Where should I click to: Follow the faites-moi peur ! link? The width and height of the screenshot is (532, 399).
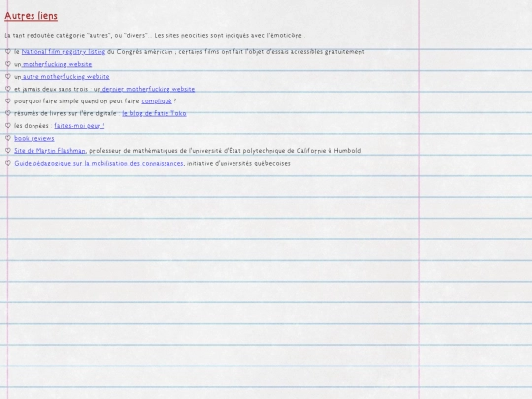point(80,126)
